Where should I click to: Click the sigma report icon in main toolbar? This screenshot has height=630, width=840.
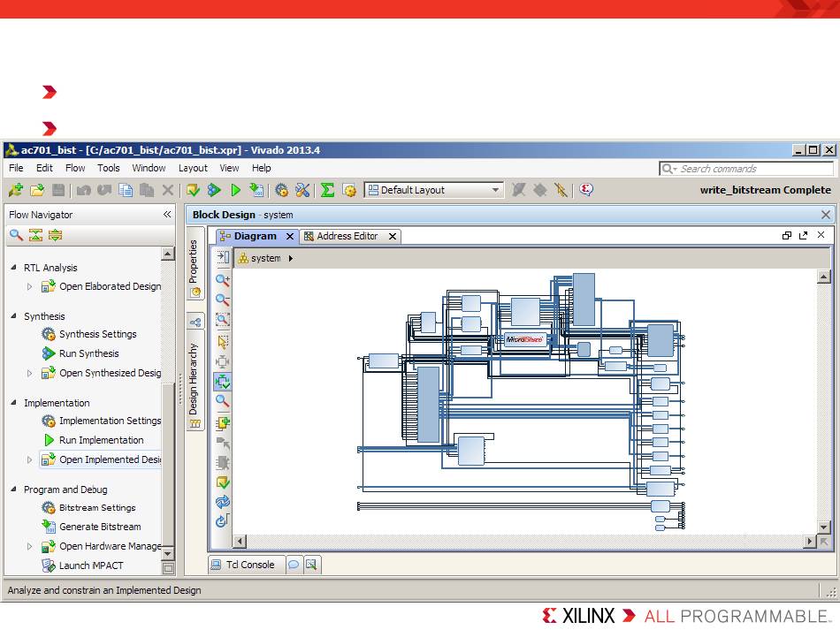[327, 190]
